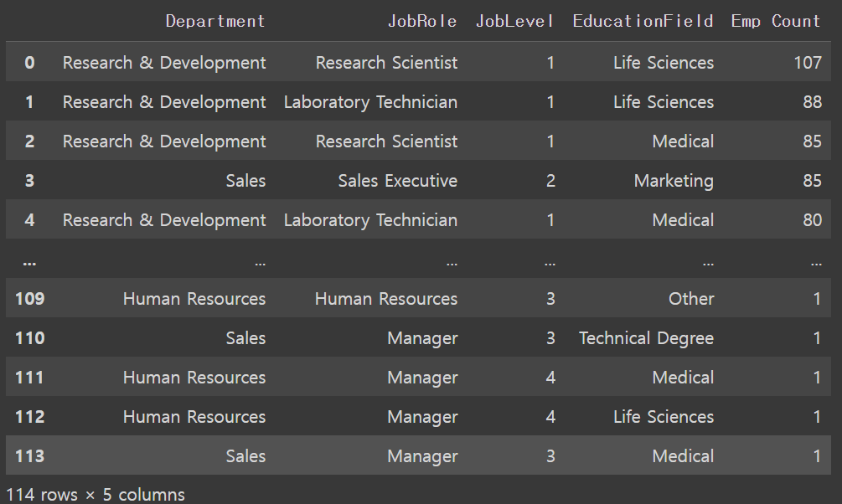Click the JobRole column header
842x504 pixels.
(x=422, y=21)
